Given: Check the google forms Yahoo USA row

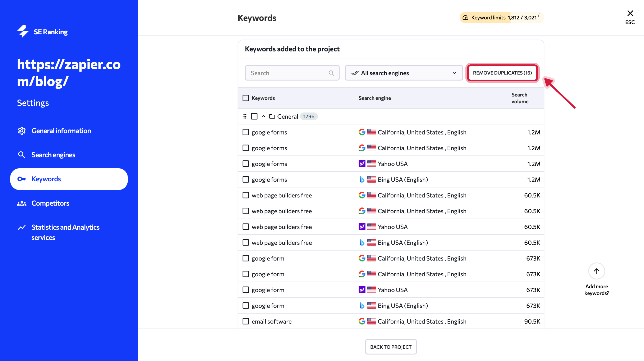Looking at the screenshot, I should [246, 164].
